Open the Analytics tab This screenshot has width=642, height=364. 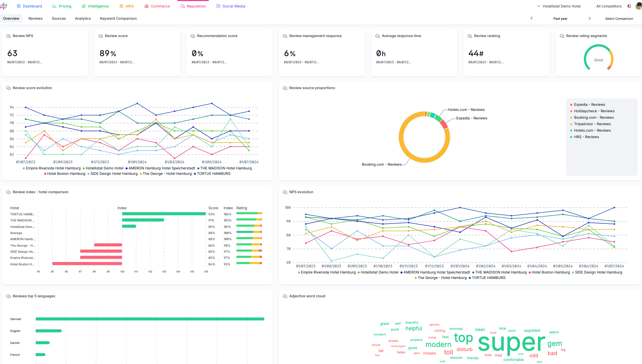(x=83, y=18)
